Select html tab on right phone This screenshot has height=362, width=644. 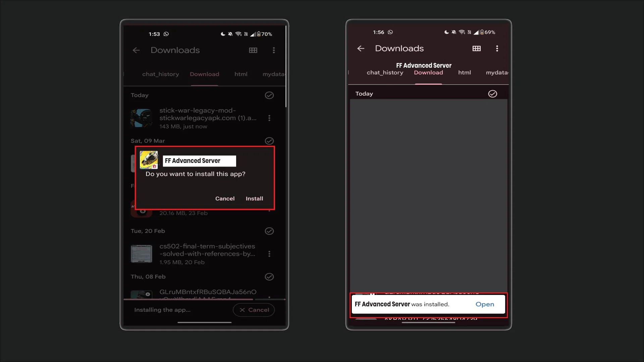(x=464, y=72)
